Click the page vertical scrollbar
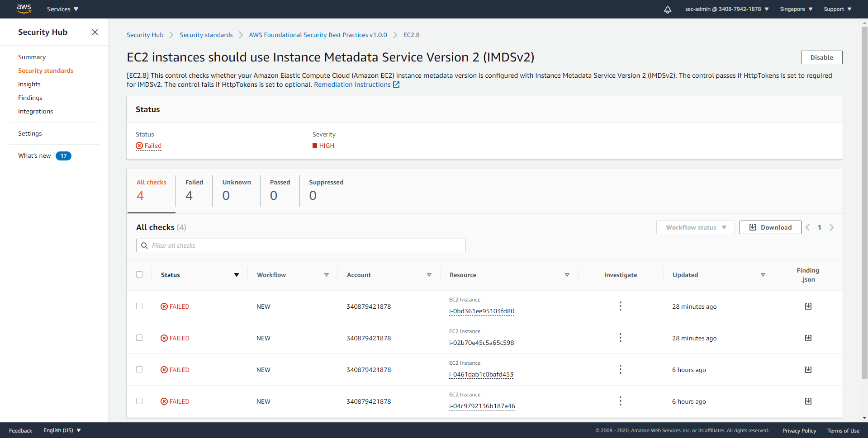 (864, 203)
